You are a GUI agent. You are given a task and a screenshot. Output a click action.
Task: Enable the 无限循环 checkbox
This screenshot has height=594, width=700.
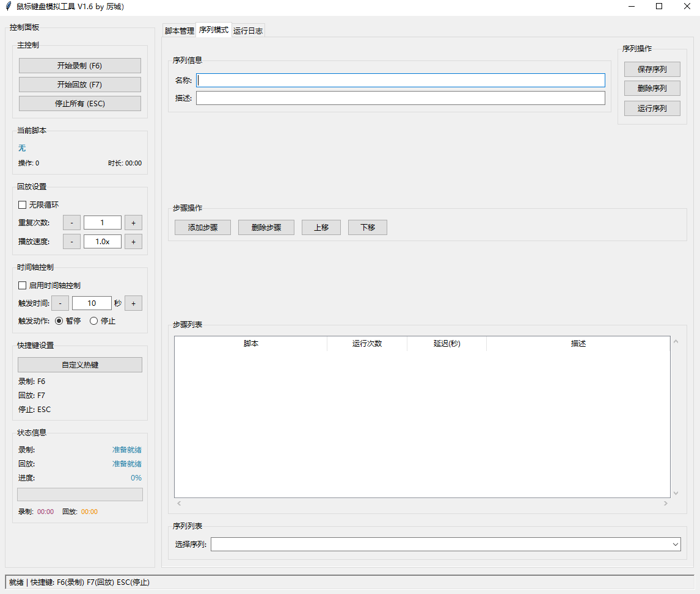[23, 205]
